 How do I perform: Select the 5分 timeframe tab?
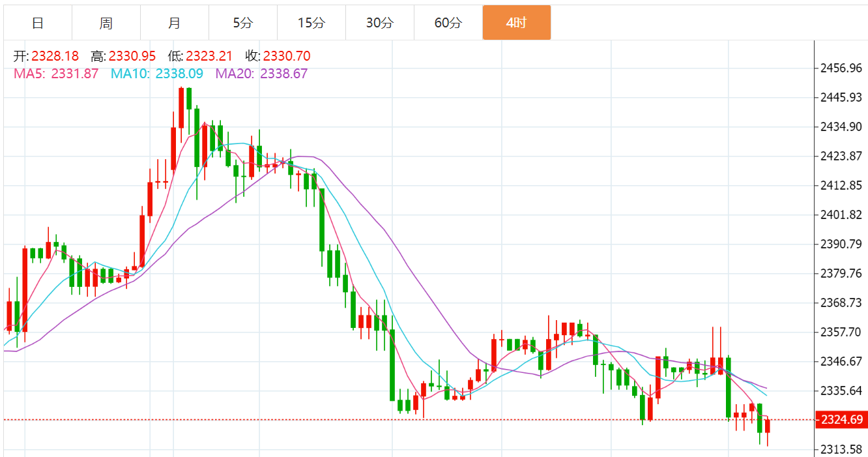[x=243, y=23]
